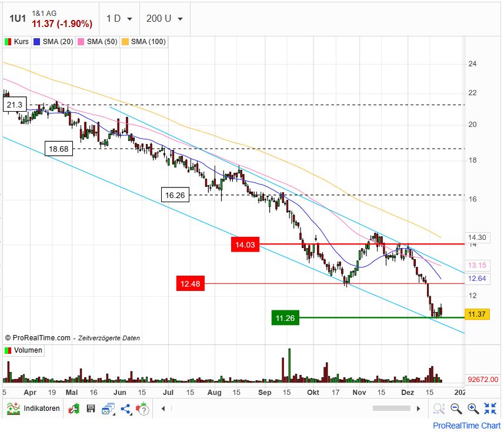Zoom out with the minus magnifier
The image size is (504, 432).
(456, 408)
